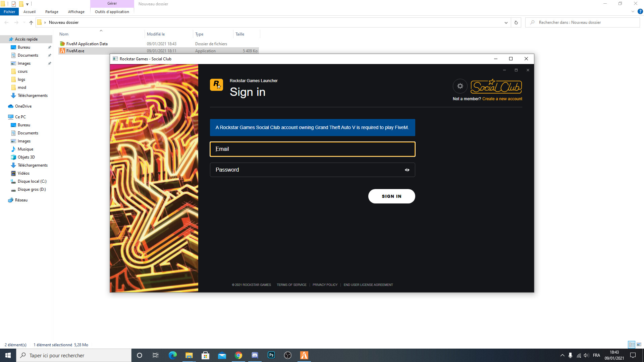Screen dimensions: 644x362
Task: Open Social Club settings gear
Action: (460, 86)
